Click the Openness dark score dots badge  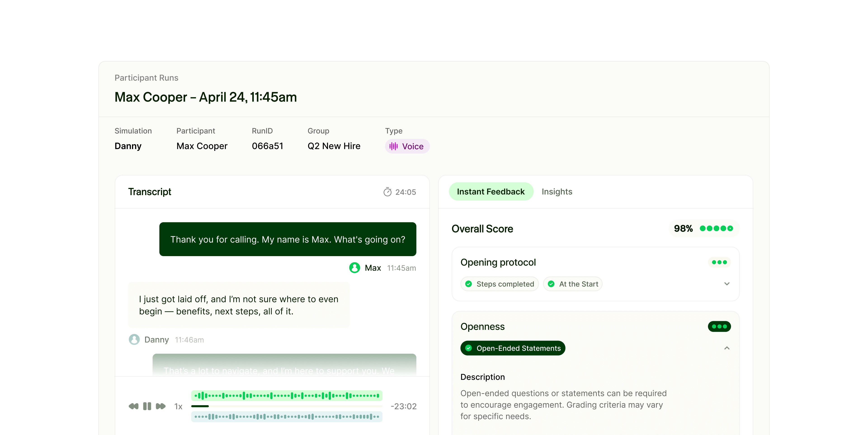(x=719, y=326)
